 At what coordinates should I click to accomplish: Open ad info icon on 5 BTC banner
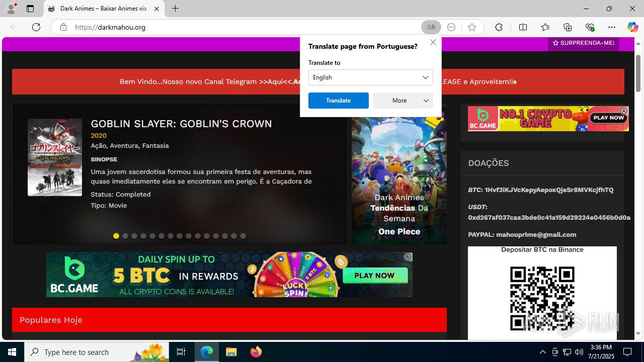pos(408,257)
